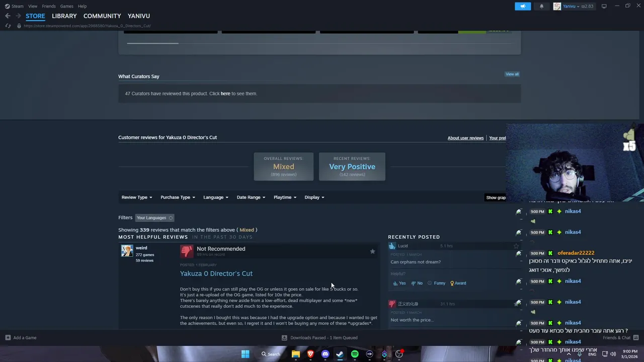Go back with the navigation back arrow

click(x=8, y=16)
